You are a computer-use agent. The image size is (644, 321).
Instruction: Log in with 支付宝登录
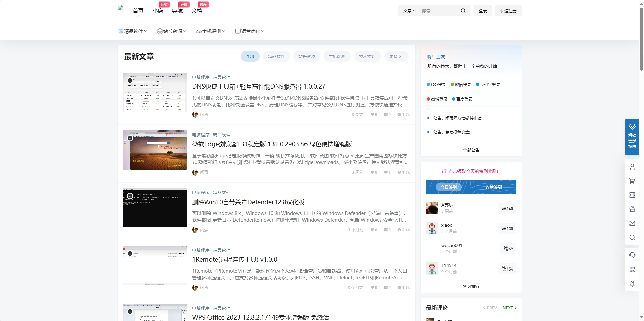[488, 85]
